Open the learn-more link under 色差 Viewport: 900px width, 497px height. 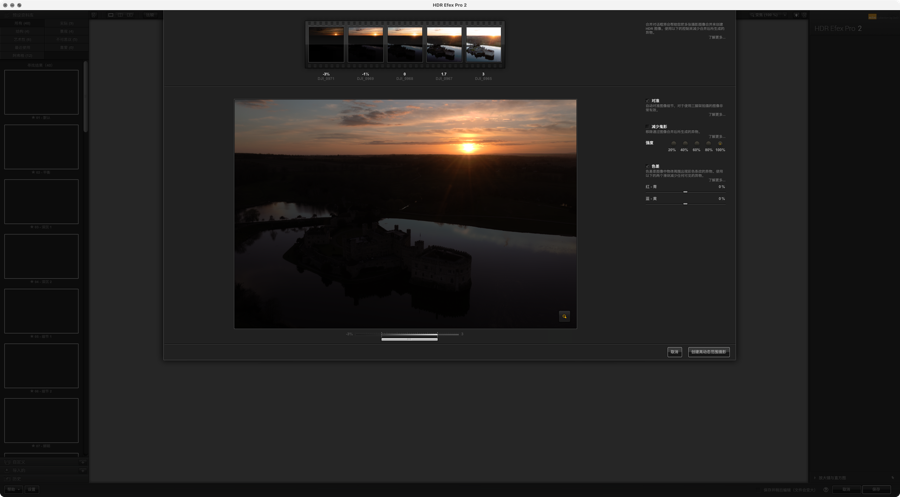click(717, 180)
